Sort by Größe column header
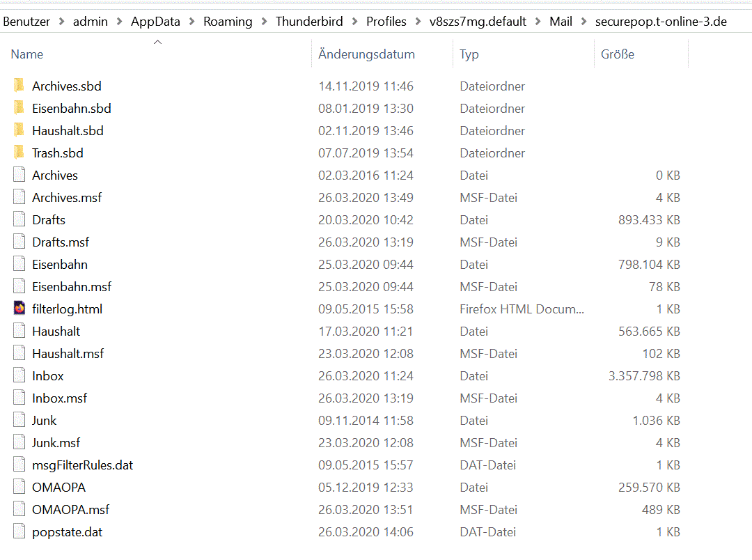The height and width of the screenshot is (560, 752). (x=618, y=54)
